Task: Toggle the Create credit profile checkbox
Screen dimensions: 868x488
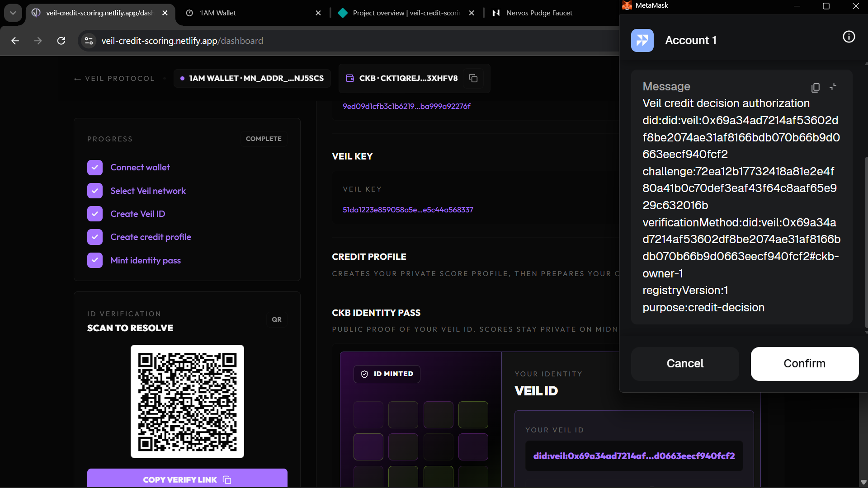Action: [95, 237]
